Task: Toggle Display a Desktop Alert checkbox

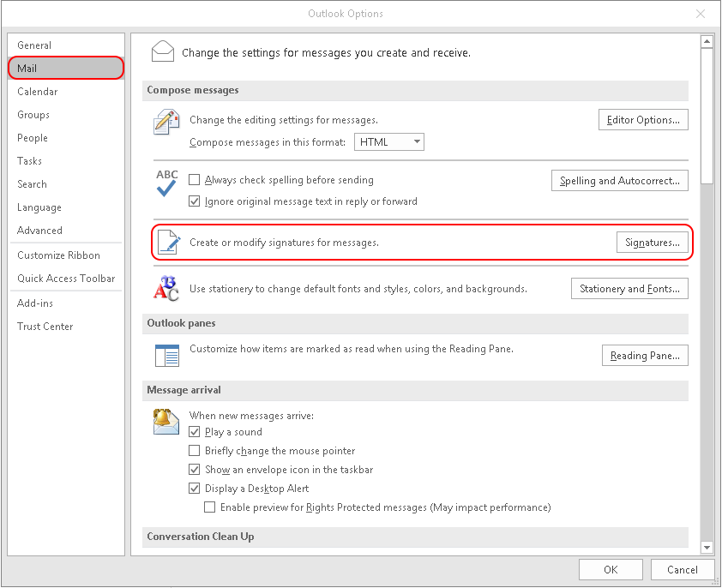Action: tap(195, 488)
